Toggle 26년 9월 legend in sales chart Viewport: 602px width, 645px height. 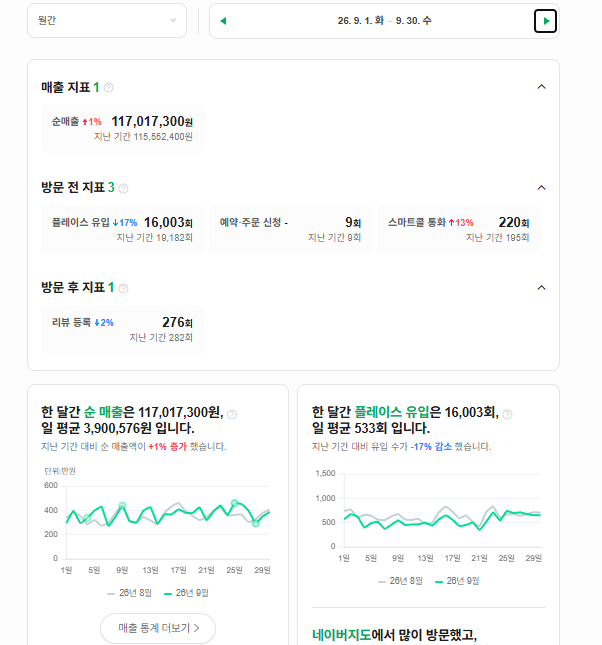[x=186, y=593]
